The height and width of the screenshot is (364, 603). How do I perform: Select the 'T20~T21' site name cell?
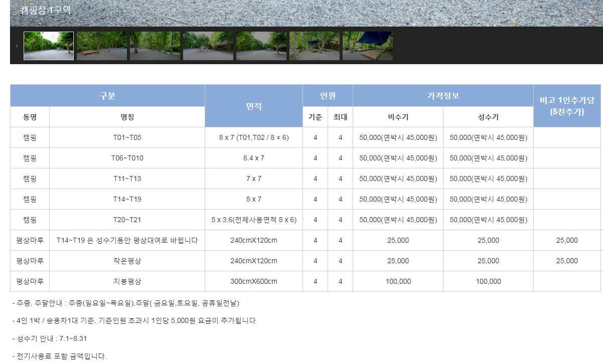(127, 220)
